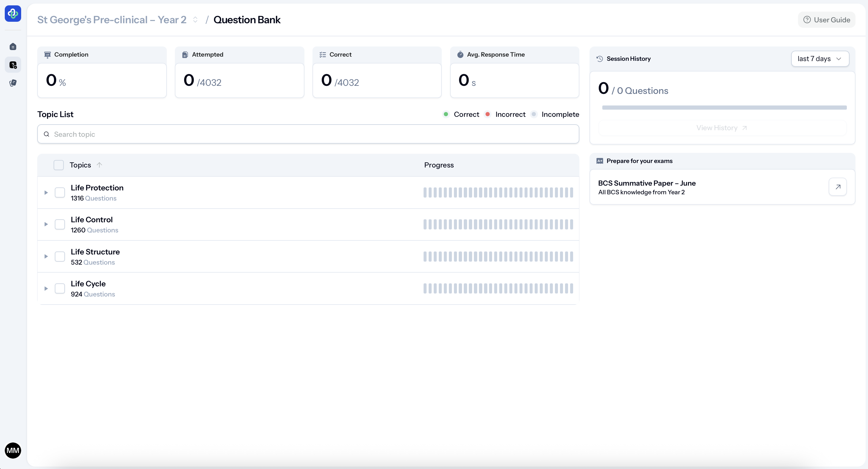Open the last 7 days dropdown
868x469 pixels.
click(x=819, y=59)
